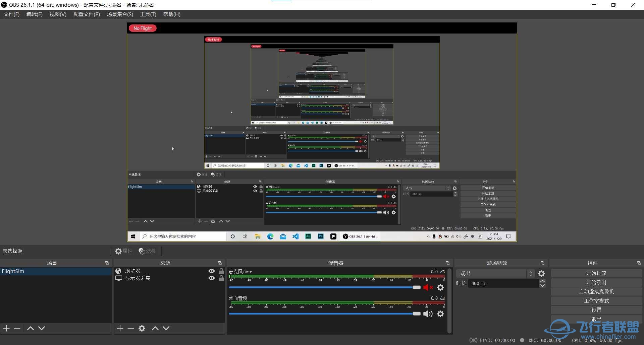This screenshot has width=644, height=345.
Task: Move source up in Sources panel
Action: tap(155, 328)
